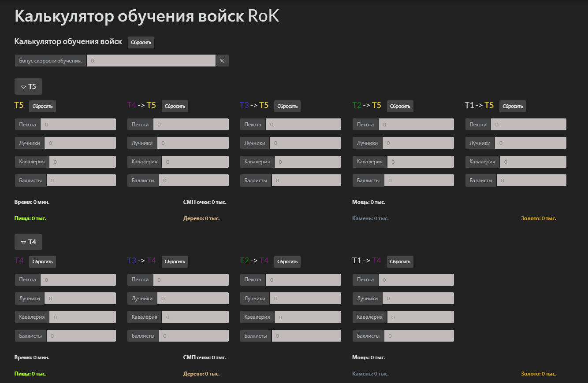This screenshot has width=588, height=383.
Task: Focus Пехота field in T5 column
Action: (x=78, y=125)
